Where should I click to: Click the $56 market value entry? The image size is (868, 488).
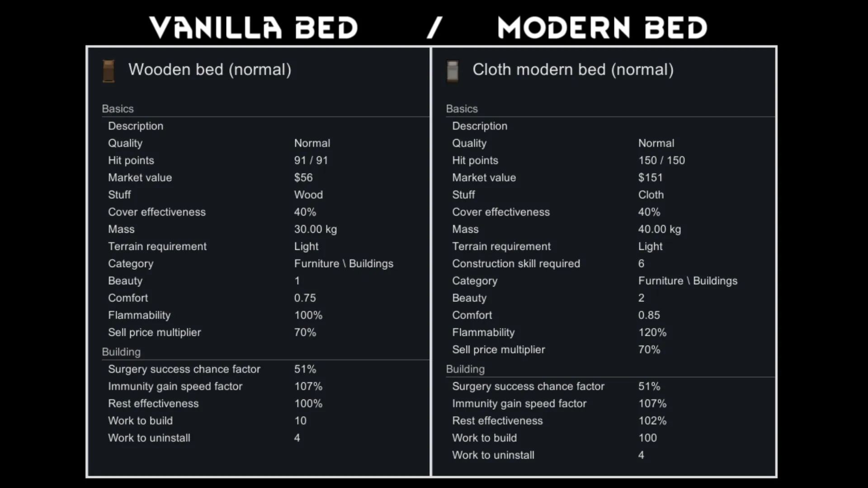tap(303, 178)
